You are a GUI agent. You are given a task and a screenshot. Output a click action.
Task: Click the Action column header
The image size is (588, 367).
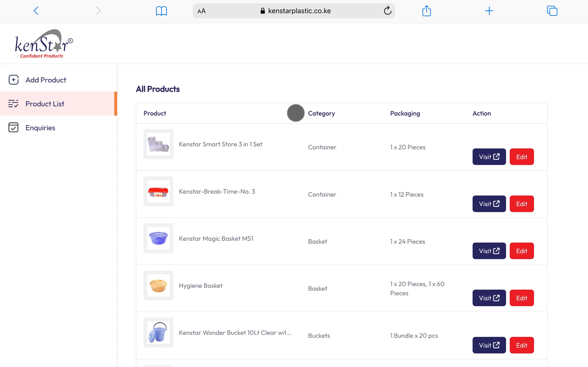(x=482, y=113)
